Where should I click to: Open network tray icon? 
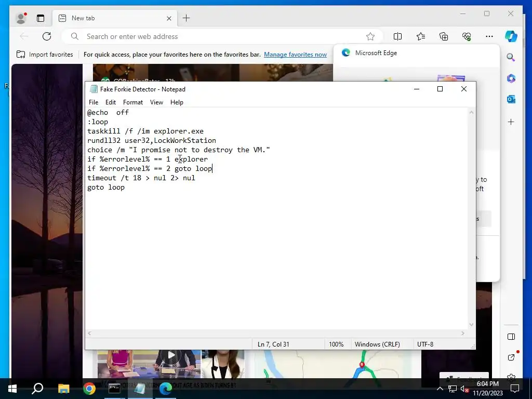point(453,389)
